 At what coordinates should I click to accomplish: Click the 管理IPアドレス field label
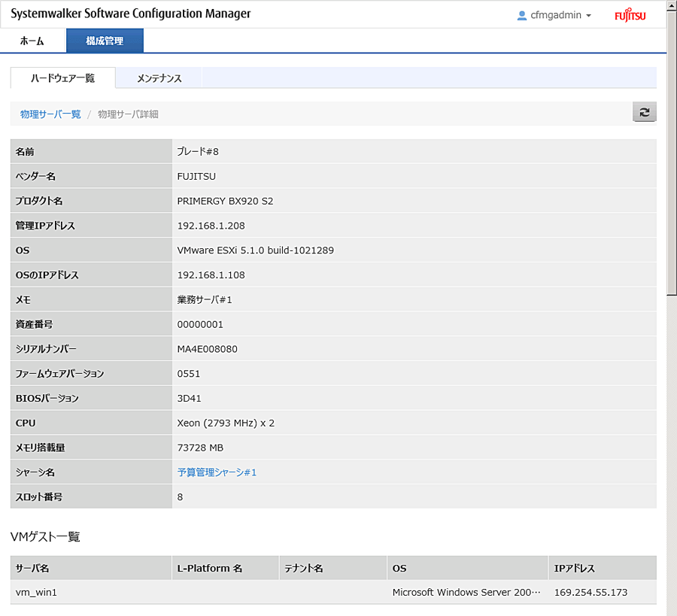(45, 226)
